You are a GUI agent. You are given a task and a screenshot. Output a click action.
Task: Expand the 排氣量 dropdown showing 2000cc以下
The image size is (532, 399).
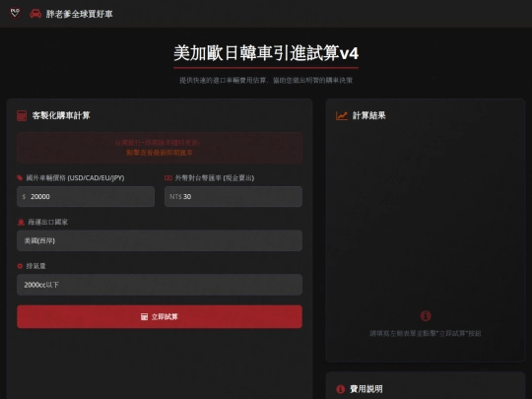point(160,285)
